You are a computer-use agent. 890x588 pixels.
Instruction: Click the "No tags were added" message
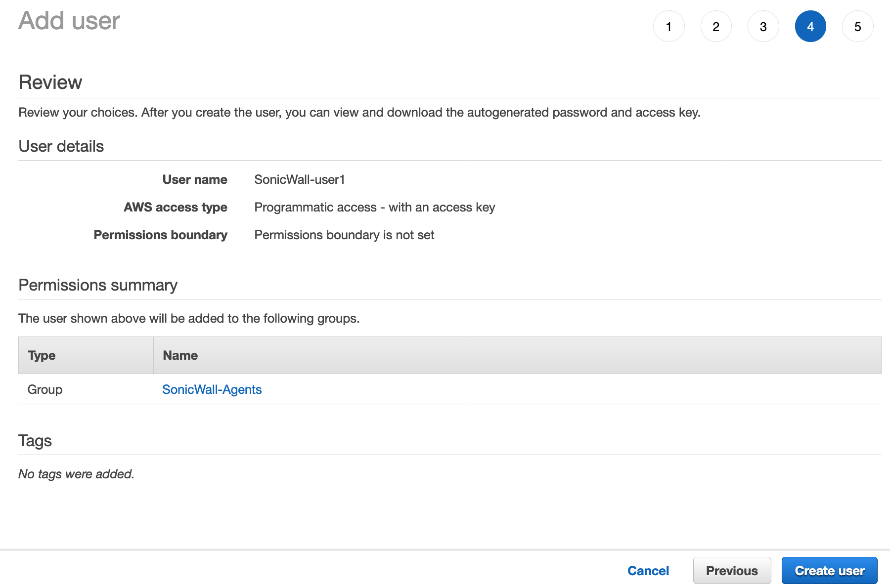76,474
